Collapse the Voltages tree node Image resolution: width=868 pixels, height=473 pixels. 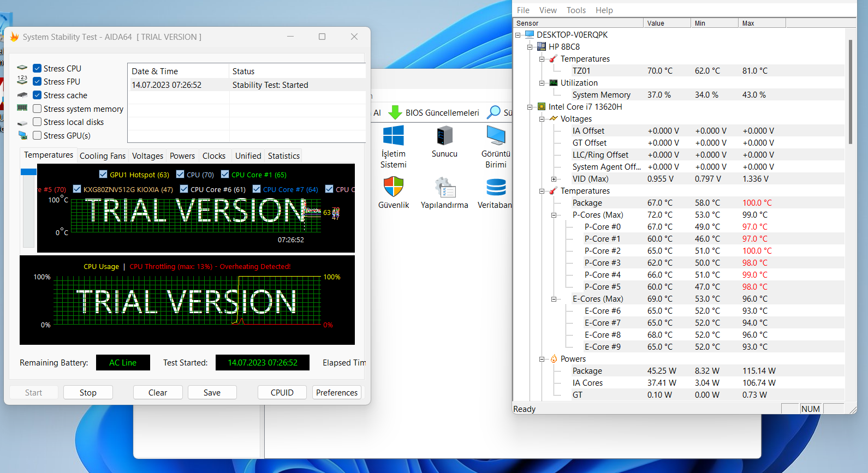[542, 119]
